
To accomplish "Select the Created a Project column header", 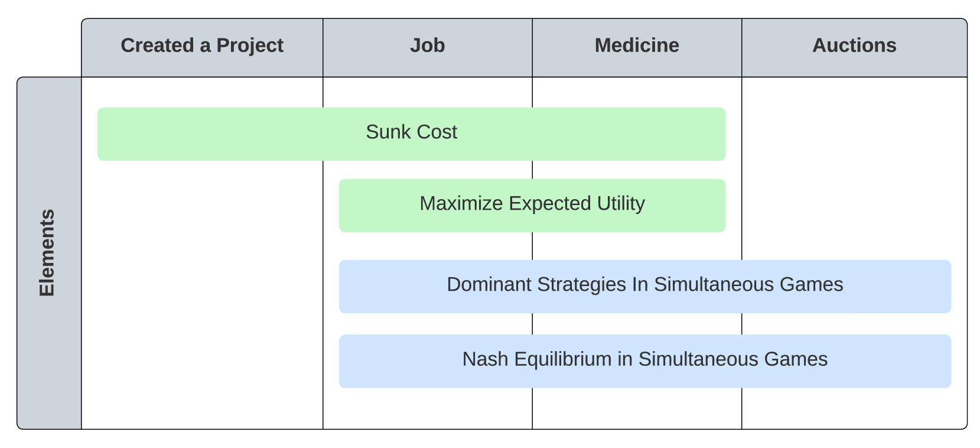I will [202, 46].
